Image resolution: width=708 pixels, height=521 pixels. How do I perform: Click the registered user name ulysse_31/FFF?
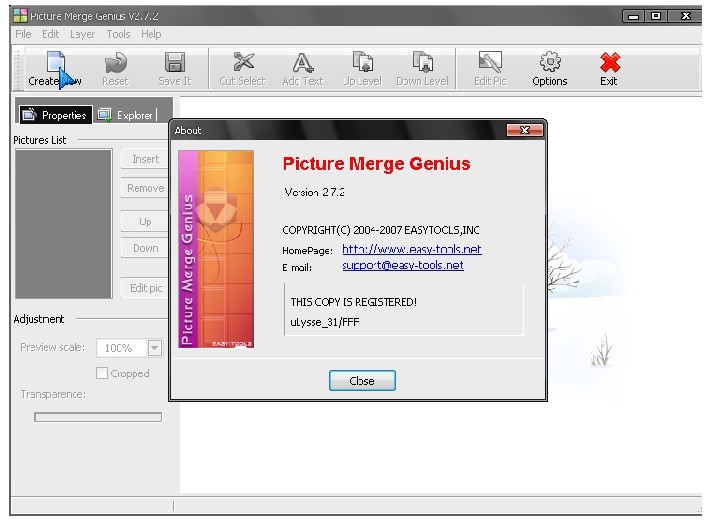pos(325,322)
